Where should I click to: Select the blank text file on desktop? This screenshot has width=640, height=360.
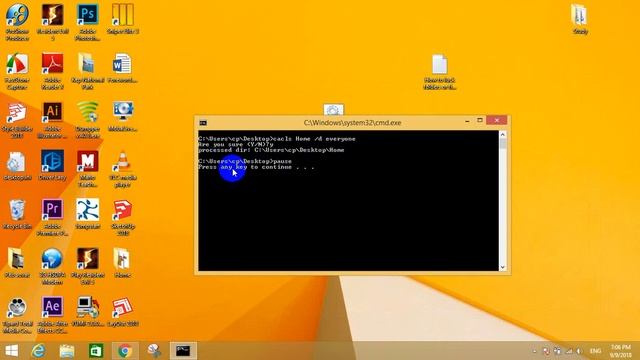(440, 64)
